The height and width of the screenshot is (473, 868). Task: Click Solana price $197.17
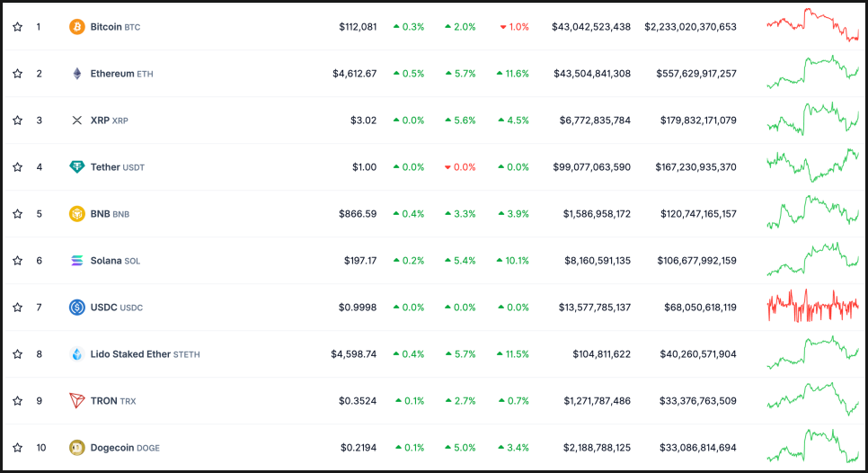(359, 260)
